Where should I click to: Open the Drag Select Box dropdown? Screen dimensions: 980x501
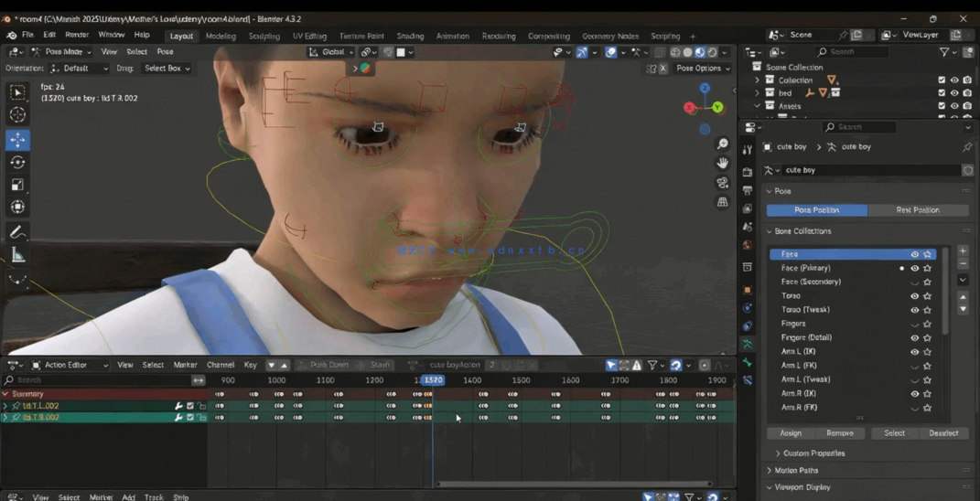pos(167,68)
